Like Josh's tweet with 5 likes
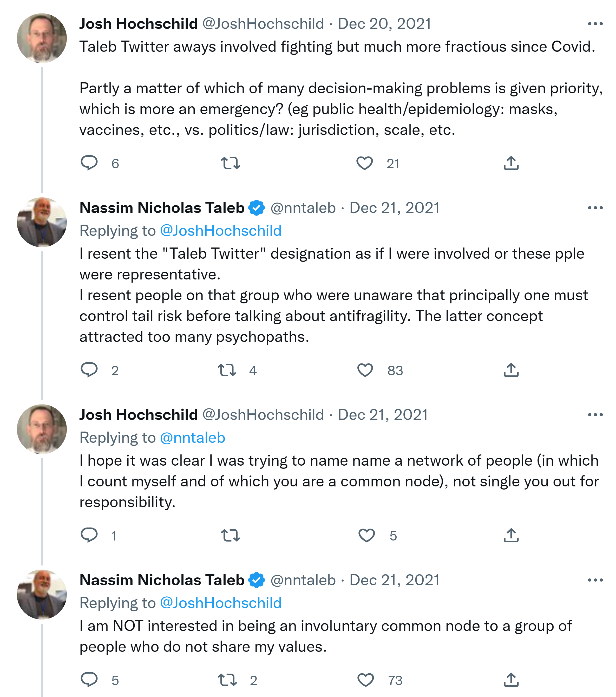The image size is (616, 697). click(x=366, y=535)
